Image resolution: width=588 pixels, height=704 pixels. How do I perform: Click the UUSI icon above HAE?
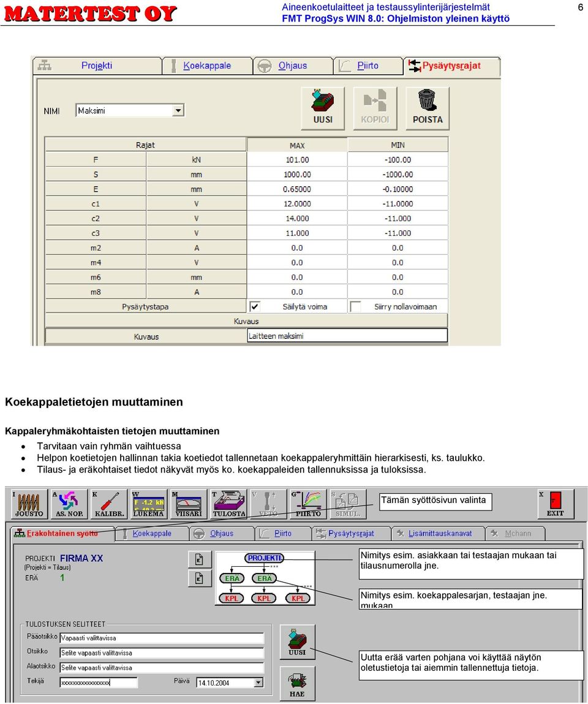tap(297, 642)
